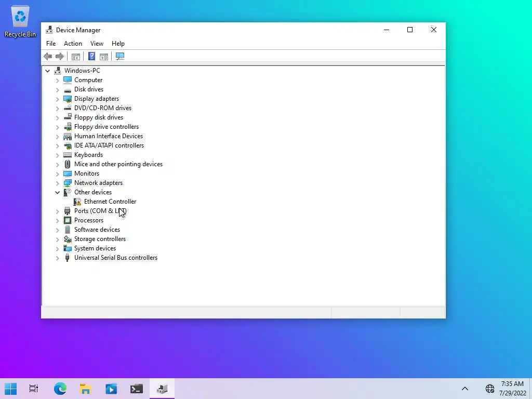Open the video player app on taskbar
532x399 pixels.
coord(111,389)
